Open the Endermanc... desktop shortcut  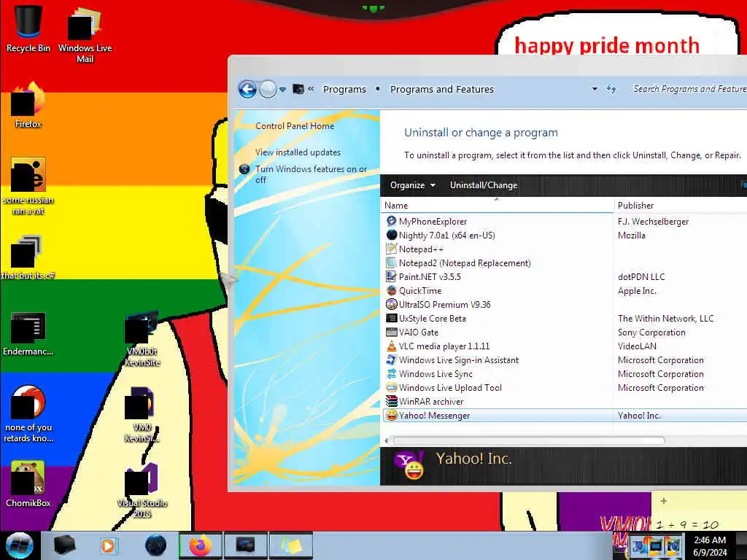coord(28,333)
